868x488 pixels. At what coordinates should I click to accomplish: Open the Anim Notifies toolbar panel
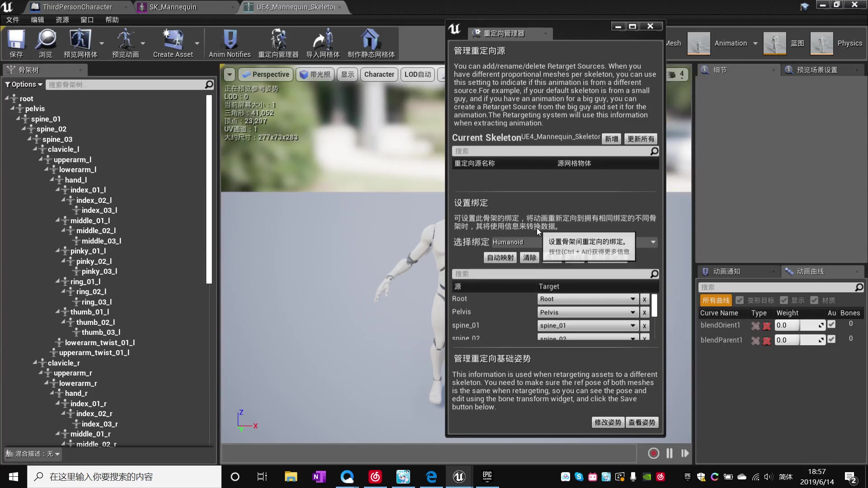(x=230, y=43)
